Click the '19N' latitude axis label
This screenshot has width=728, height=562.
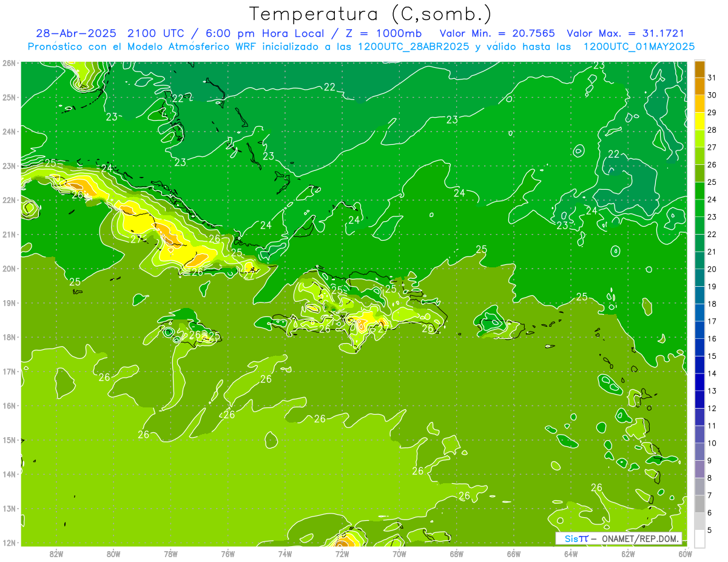coord(8,303)
